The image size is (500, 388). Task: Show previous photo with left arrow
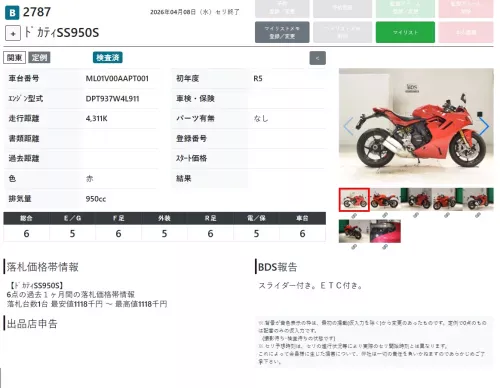coord(348,126)
